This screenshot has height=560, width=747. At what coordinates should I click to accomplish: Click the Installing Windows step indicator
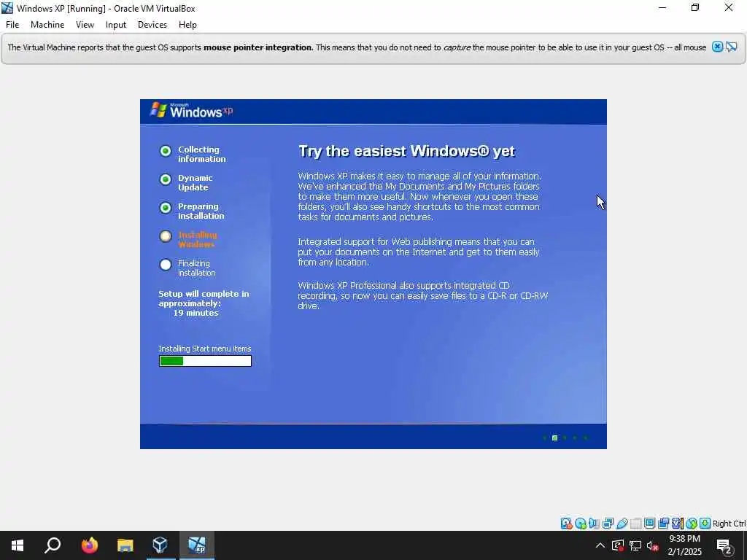pos(166,236)
